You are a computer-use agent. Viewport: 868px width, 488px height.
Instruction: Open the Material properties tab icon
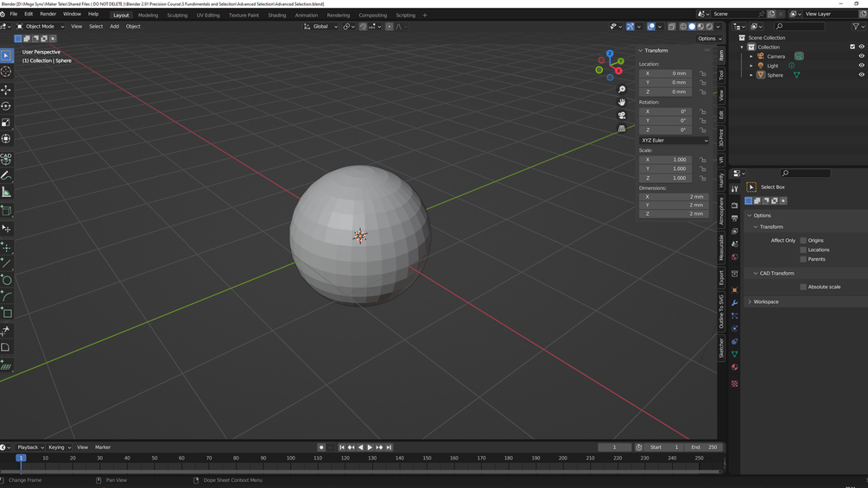click(735, 367)
